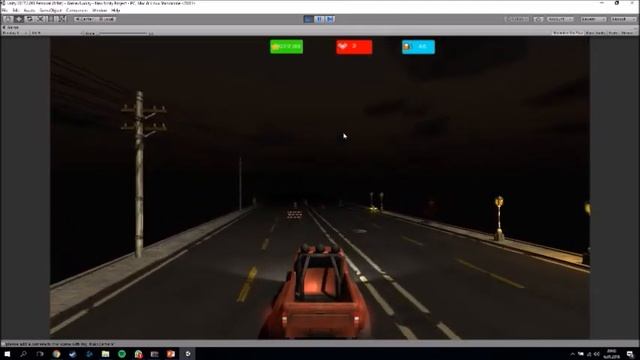Viewport: 640px width, 360px height.
Task: Open the Component menu
Action: tap(77, 10)
